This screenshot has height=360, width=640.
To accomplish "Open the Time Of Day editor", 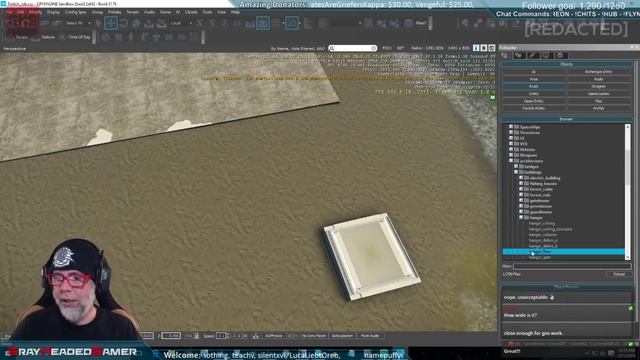I will coord(76,37).
